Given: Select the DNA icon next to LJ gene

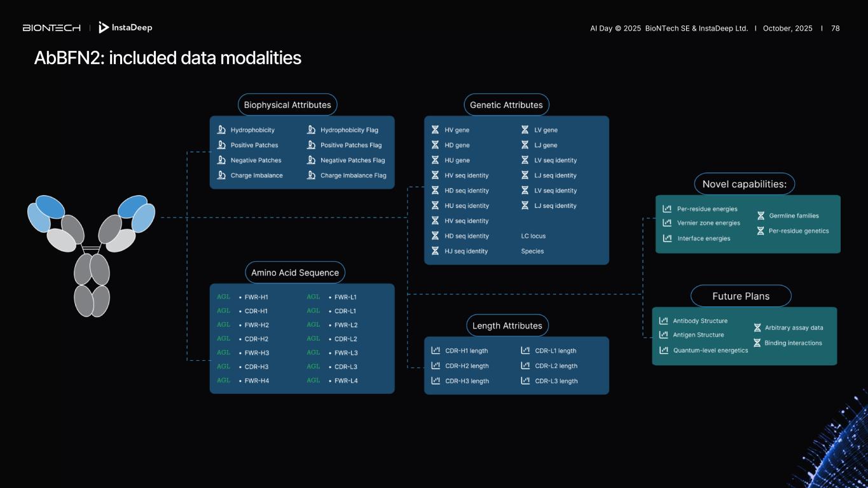Looking at the screenshot, I should click(x=525, y=145).
